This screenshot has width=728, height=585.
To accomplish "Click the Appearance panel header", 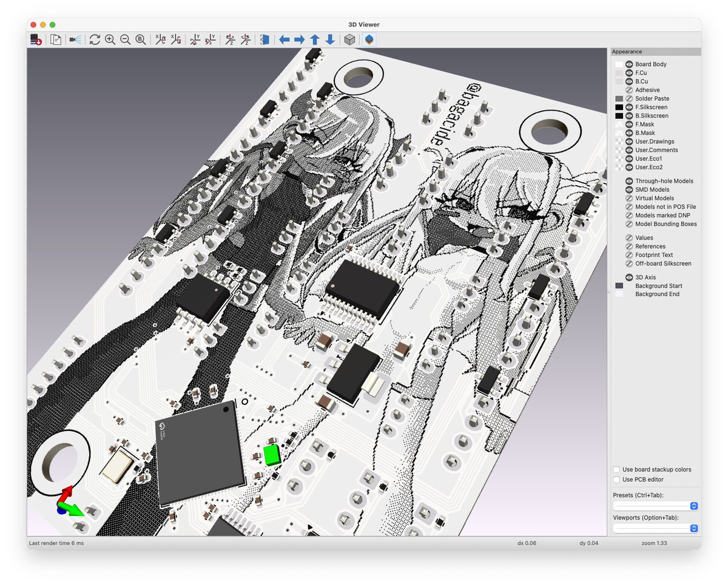I will click(655, 52).
